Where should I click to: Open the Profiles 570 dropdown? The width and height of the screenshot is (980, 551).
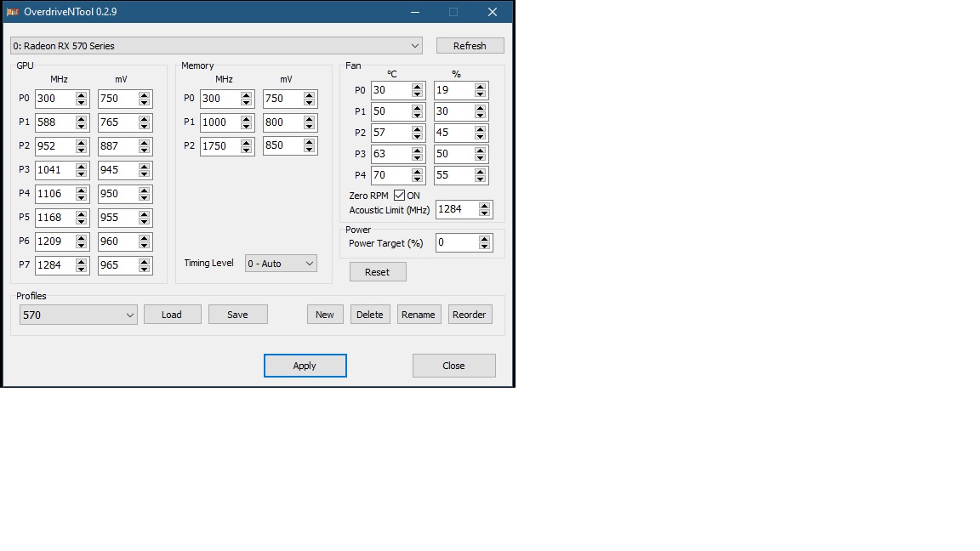click(x=78, y=315)
